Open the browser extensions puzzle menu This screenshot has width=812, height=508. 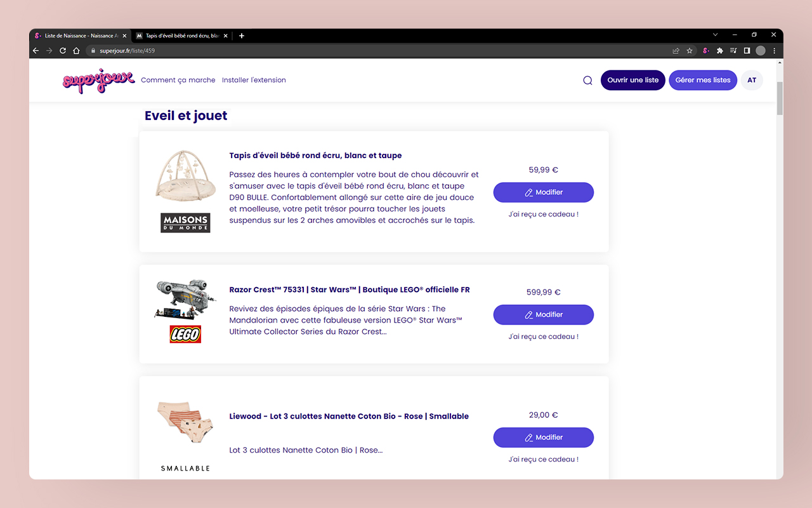click(719, 51)
